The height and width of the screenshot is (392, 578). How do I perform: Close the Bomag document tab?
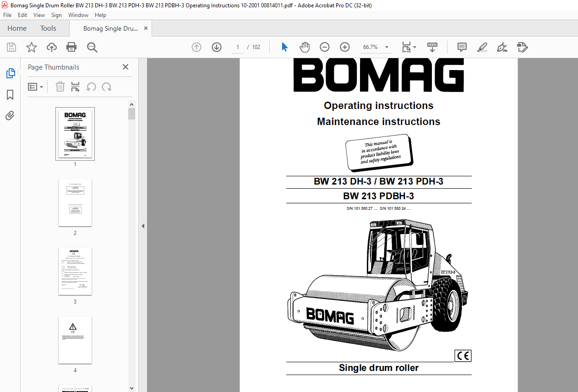146,28
